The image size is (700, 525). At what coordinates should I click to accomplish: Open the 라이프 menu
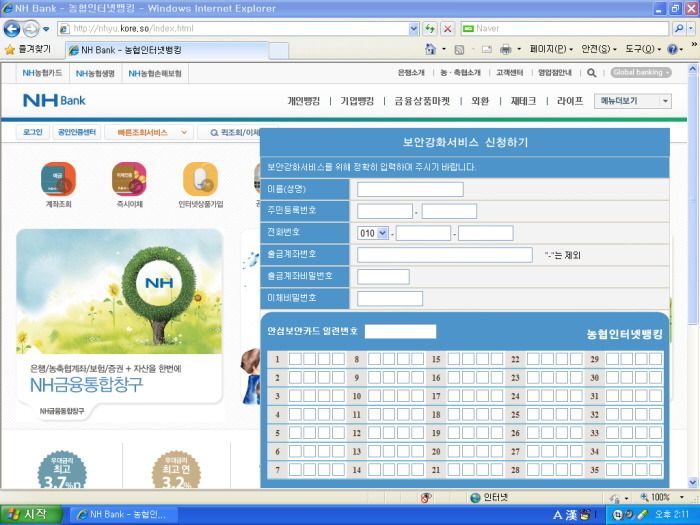point(570,101)
